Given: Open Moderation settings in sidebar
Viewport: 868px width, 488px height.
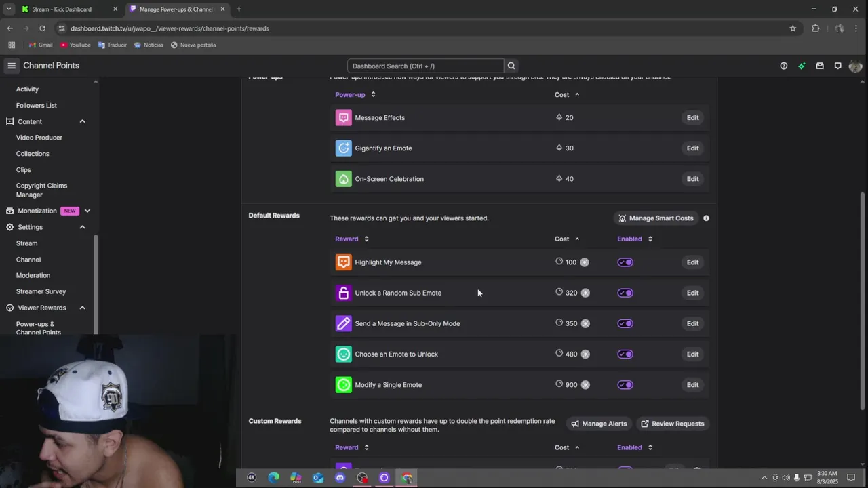Looking at the screenshot, I should click(x=33, y=275).
